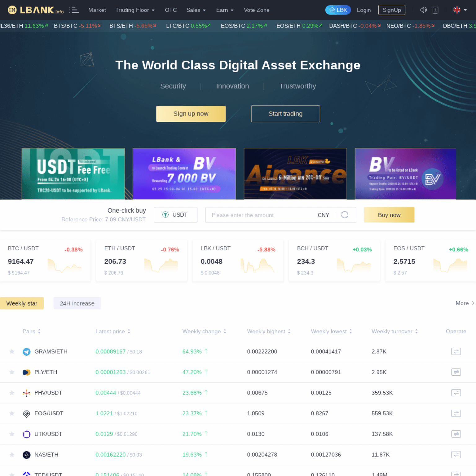
Task: Open the LBank.info logo homepage
Action: [36, 10]
